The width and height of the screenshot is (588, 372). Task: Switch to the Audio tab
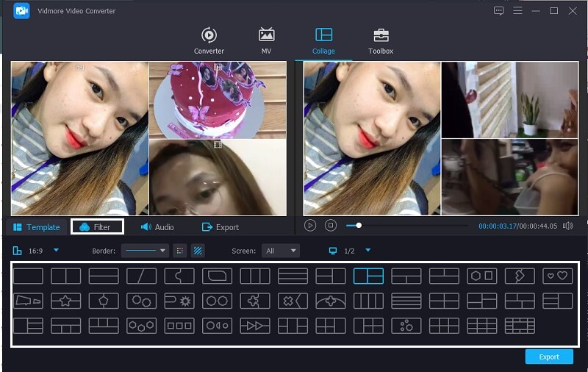[157, 227]
